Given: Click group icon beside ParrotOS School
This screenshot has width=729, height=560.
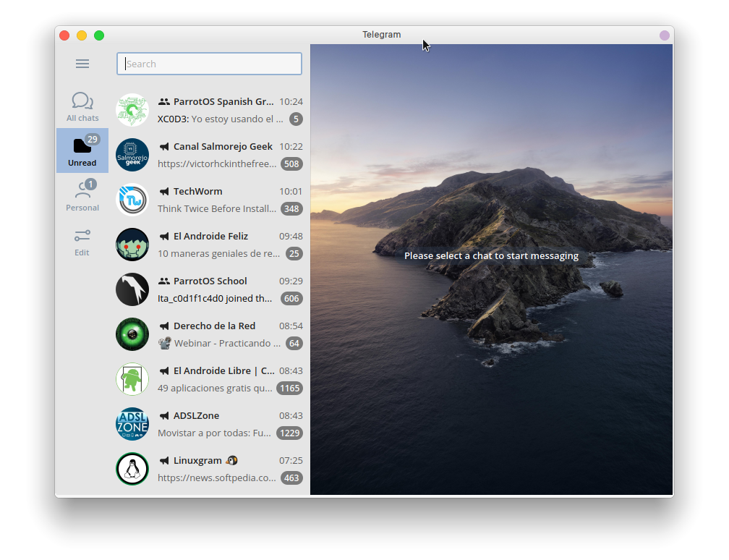Looking at the screenshot, I should click(x=163, y=281).
